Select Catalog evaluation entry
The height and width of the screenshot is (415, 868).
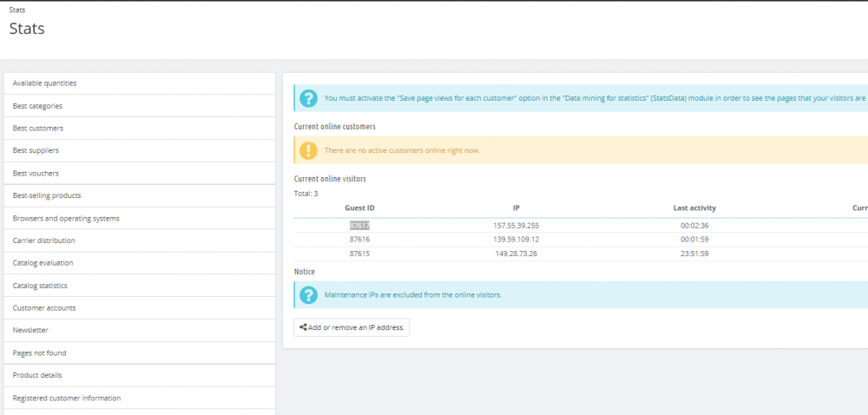click(x=140, y=263)
